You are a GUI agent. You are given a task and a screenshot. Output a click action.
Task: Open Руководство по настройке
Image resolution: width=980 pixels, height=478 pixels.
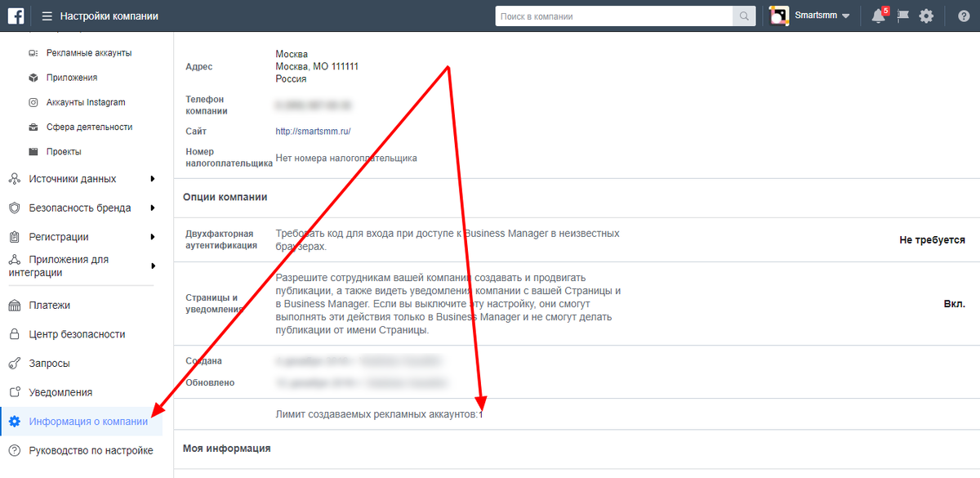91,450
